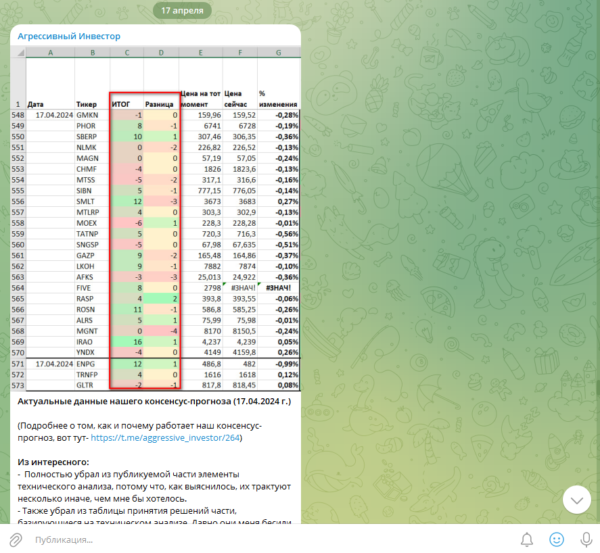Toggle channel notifications bell icon
Viewport: 600px width, 553px height.
(527, 540)
